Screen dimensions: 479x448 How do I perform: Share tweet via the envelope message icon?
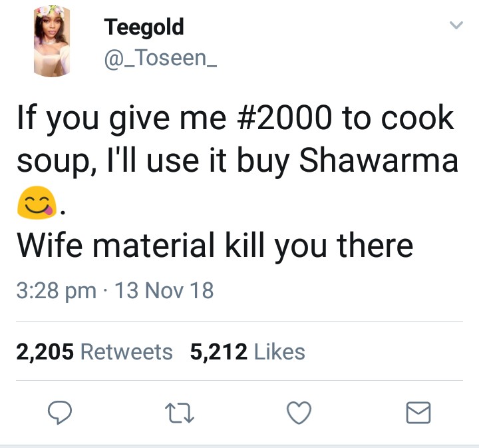[418, 413]
